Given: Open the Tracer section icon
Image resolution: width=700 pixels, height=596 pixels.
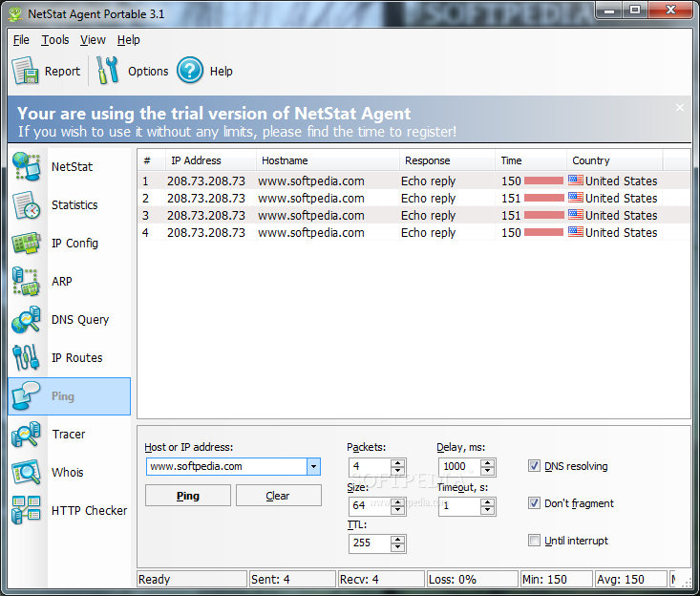Looking at the screenshot, I should point(27,434).
